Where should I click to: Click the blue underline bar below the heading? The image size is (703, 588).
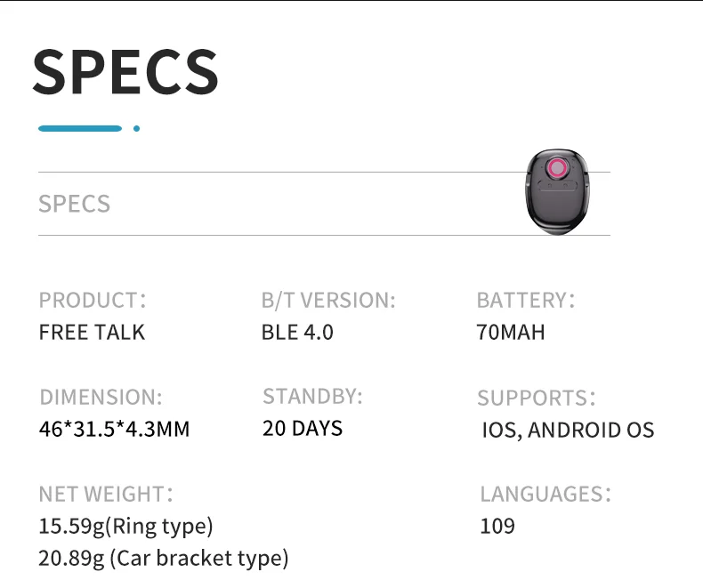click(x=80, y=128)
